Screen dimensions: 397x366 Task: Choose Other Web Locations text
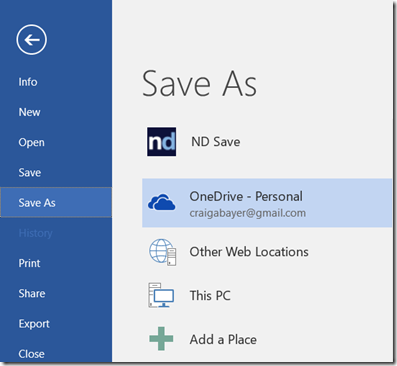click(x=249, y=252)
